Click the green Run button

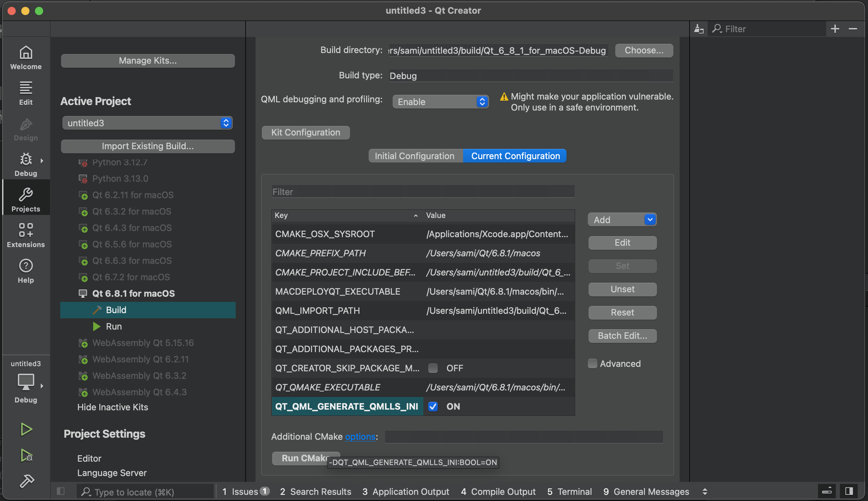[26, 429]
